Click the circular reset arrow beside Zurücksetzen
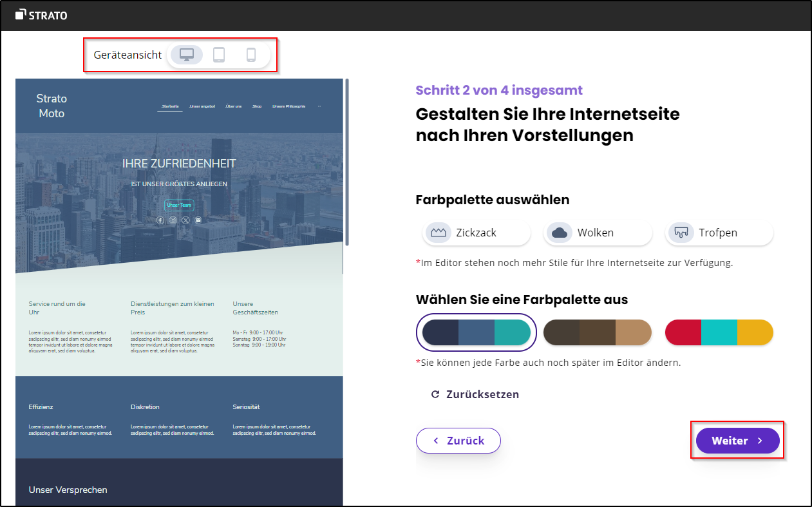Screen dimensions: 812x507 435,394
